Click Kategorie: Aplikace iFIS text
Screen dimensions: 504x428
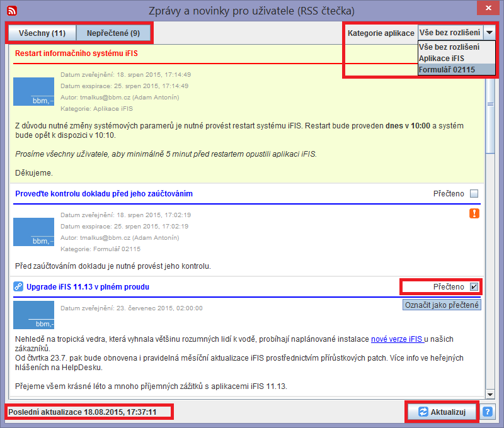pyautogui.click(x=96, y=108)
